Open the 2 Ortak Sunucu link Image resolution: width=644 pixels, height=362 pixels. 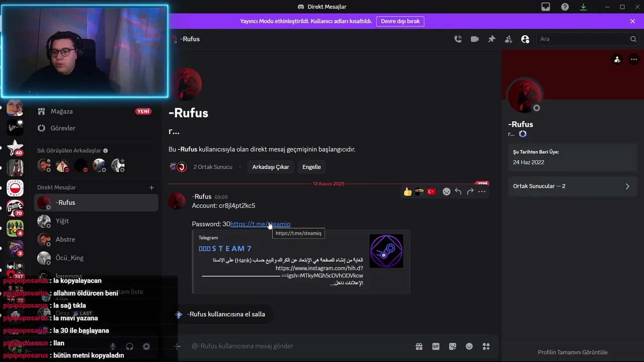(213, 167)
